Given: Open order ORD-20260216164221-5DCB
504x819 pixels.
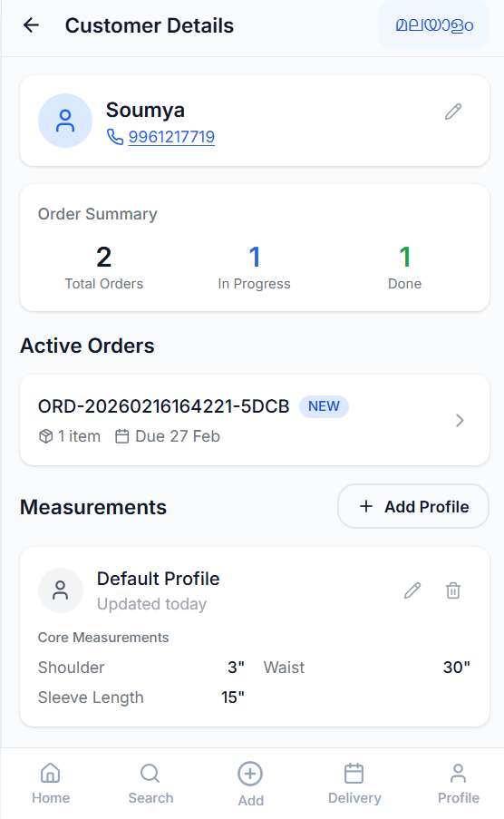Looking at the screenshot, I should (255, 420).
